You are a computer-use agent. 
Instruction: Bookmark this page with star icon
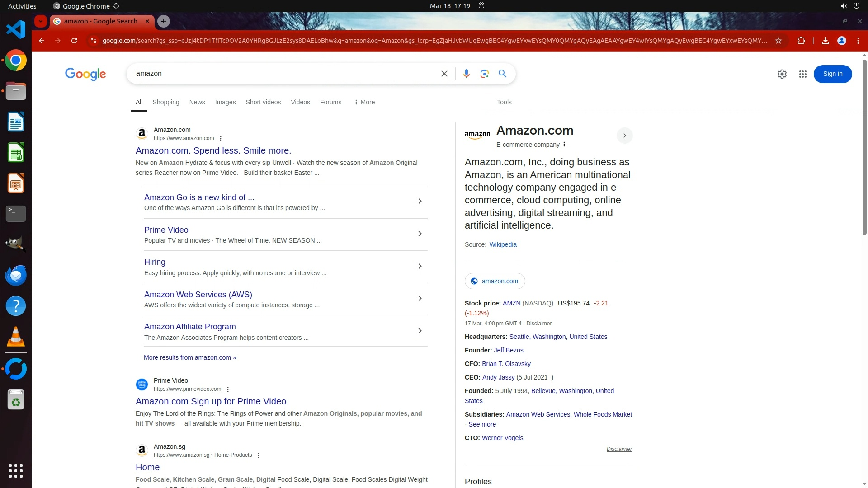778,41
